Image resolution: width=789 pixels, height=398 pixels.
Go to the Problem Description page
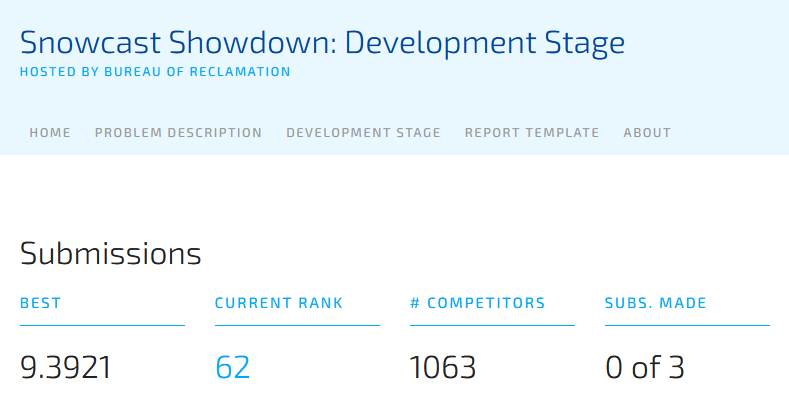click(x=178, y=133)
